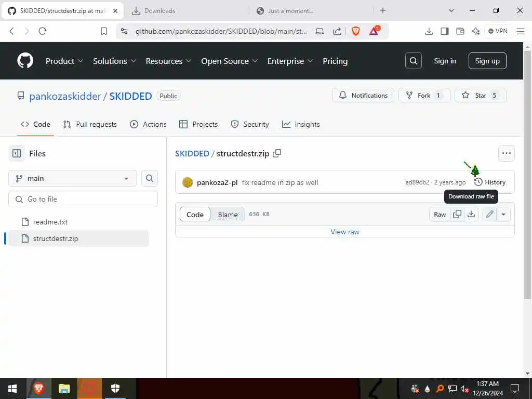Screen dimensions: 532x399
Task: Click the pencil edit file icon
Action: click(489, 214)
